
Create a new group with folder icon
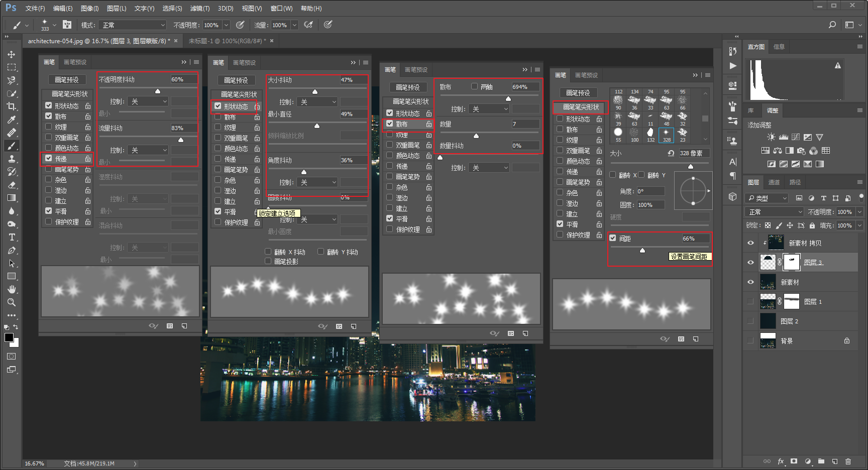click(821, 461)
